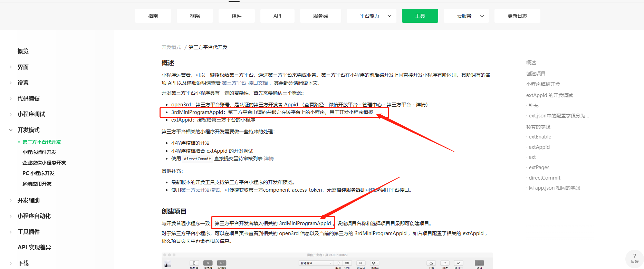The image size is (644, 269).
Task: Switch to the 服务端 tab
Action: (x=320, y=16)
